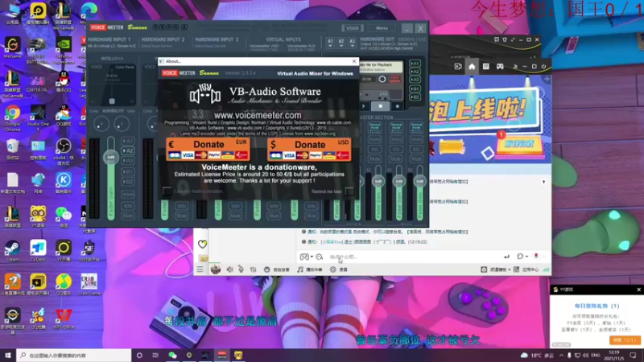This screenshot has height=362, width=644.
Task: Open the app center grid icon in YY
Action: [516, 269]
